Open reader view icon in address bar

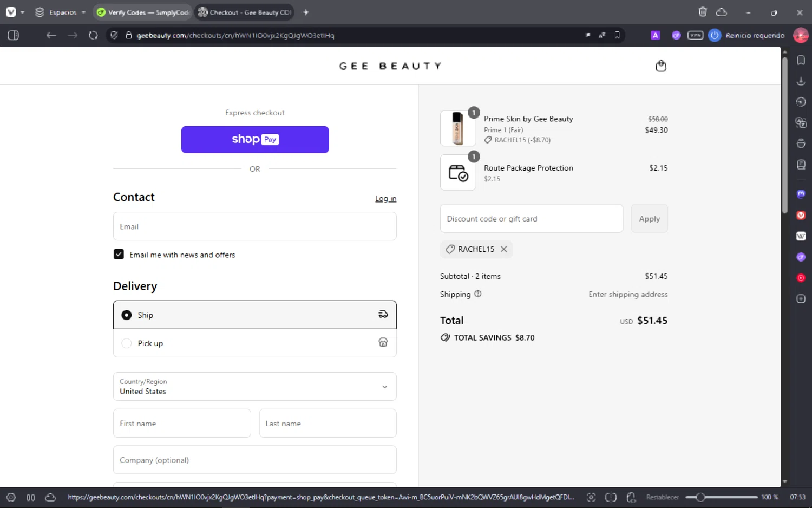(588, 35)
